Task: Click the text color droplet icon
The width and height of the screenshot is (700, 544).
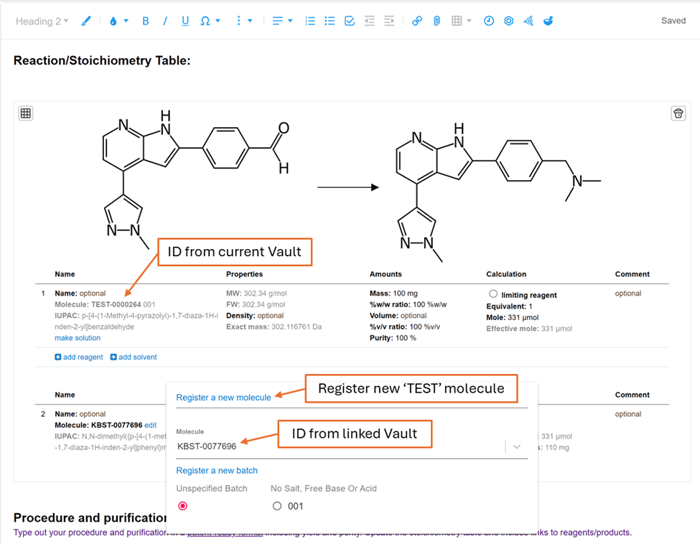Action: (113, 21)
